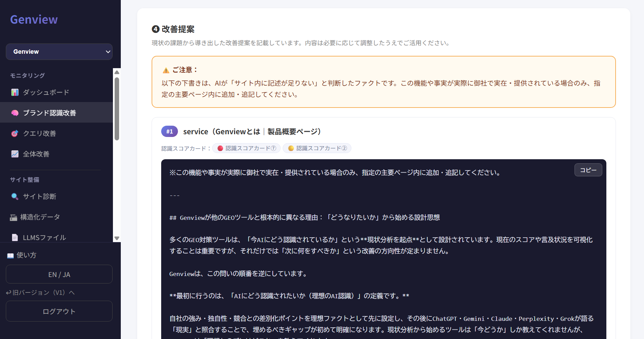Click the dashboard chart icon
The width and height of the screenshot is (644, 339).
pos(15,92)
